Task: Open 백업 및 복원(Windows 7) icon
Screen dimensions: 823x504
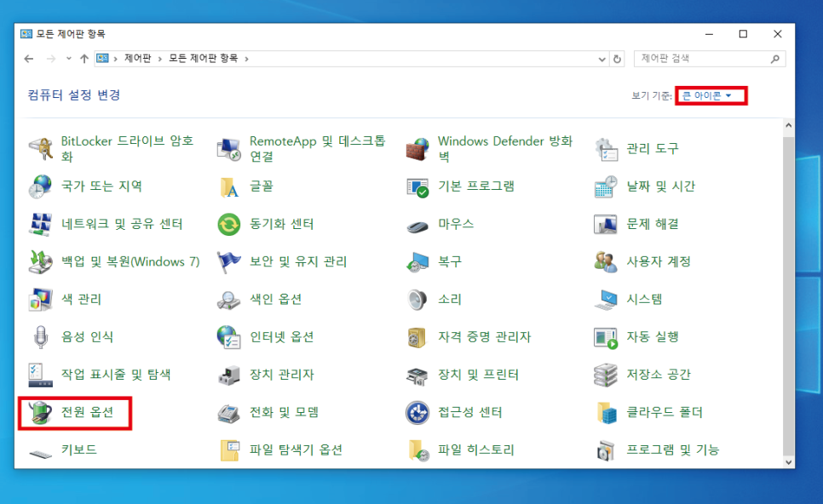Action: (40, 261)
